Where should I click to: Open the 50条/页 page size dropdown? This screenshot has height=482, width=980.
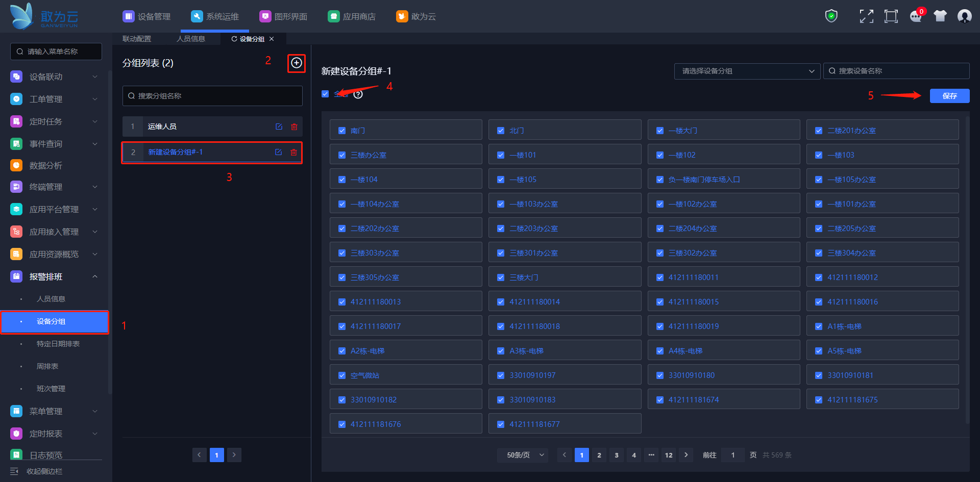click(x=523, y=455)
